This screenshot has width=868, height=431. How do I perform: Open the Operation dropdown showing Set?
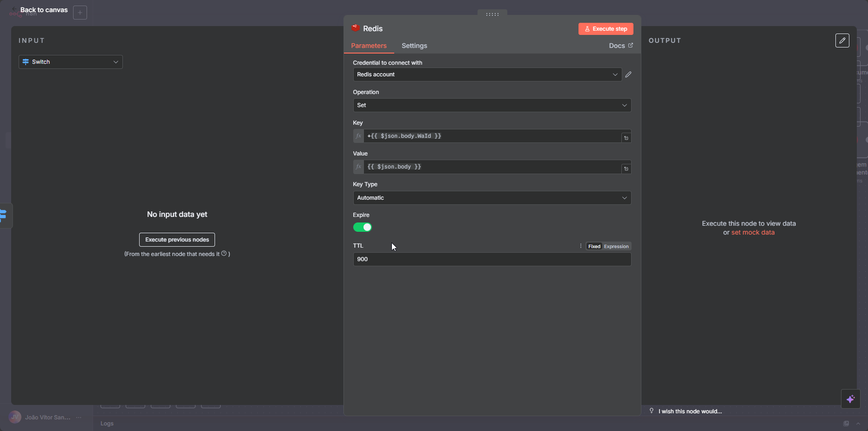pyautogui.click(x=492, y=105)
